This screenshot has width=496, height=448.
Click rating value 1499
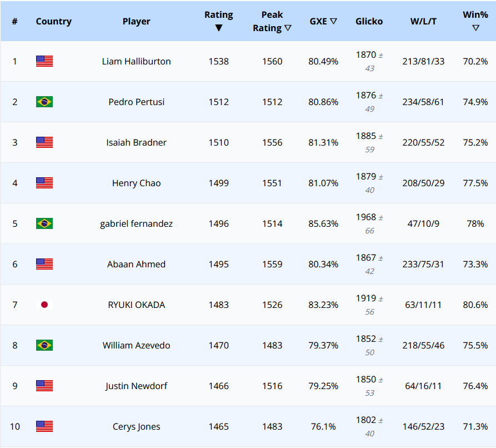click(x=219, y=183)
